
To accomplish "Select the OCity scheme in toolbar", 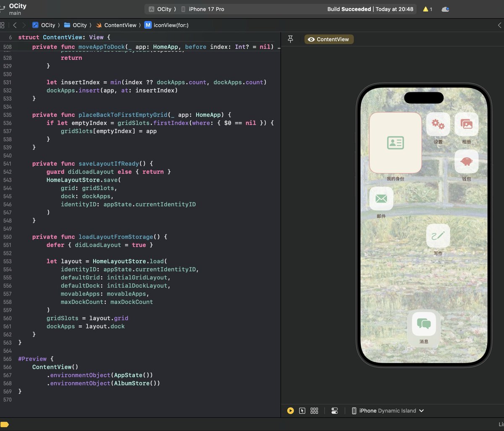I will coord(160,9).
